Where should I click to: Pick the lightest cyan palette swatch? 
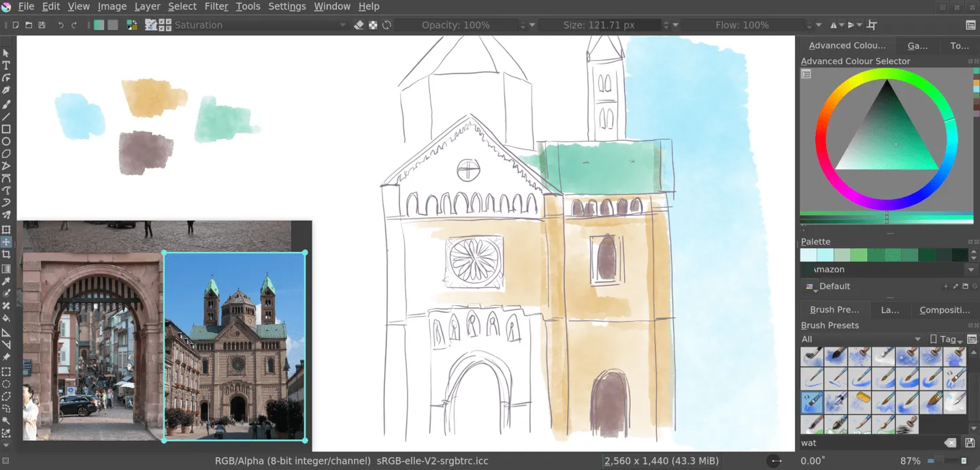point(808,255)
